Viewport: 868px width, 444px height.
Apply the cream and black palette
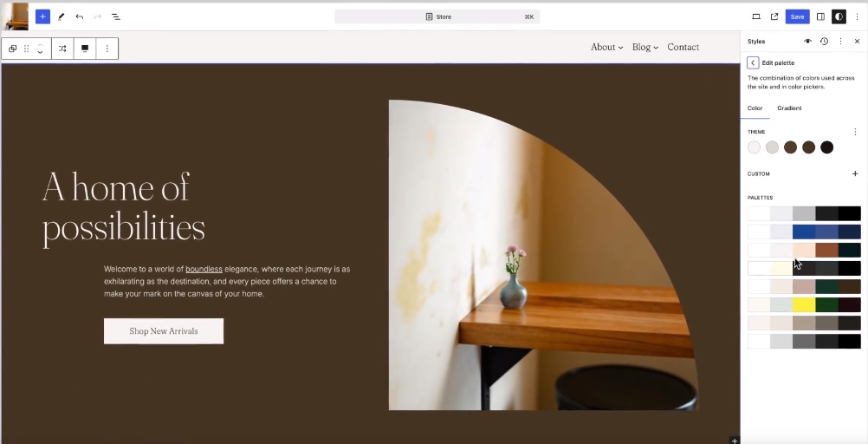click(x=805, y=268)
